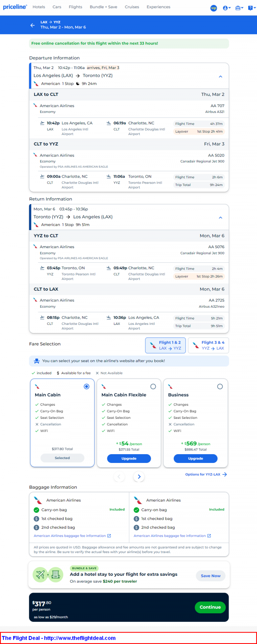Open the Experiences tab
The height and width of the screenshot is (644, 257).
(158, 7)
